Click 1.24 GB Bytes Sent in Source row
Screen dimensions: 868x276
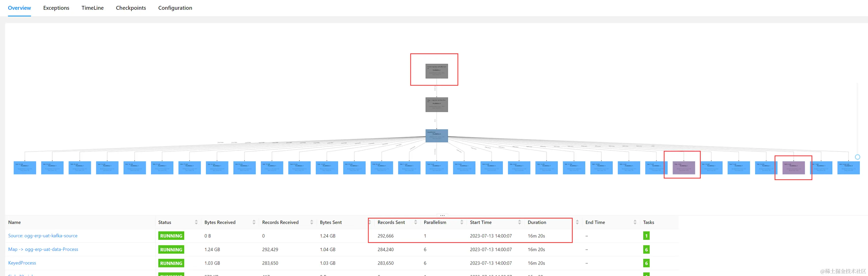[328, 236]
